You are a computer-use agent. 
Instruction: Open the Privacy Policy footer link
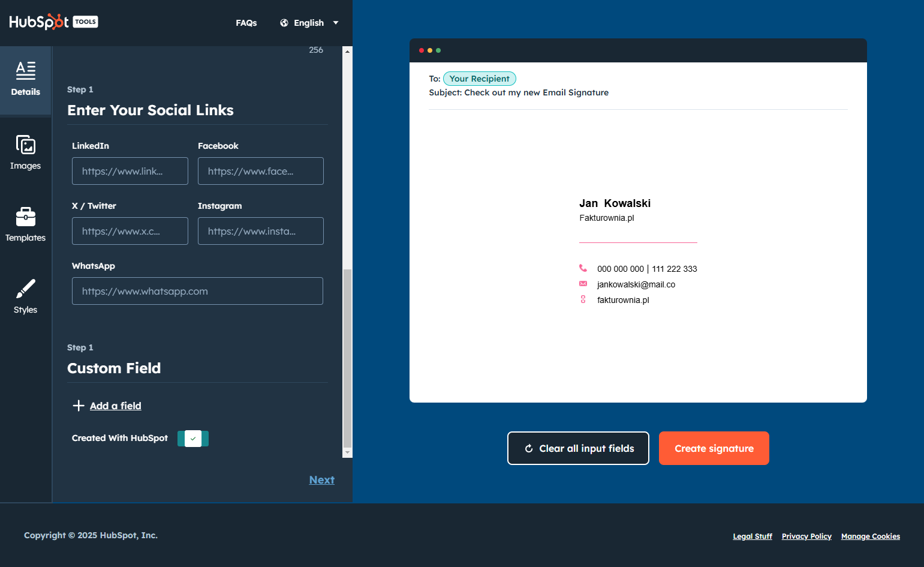tap(806, 536)
